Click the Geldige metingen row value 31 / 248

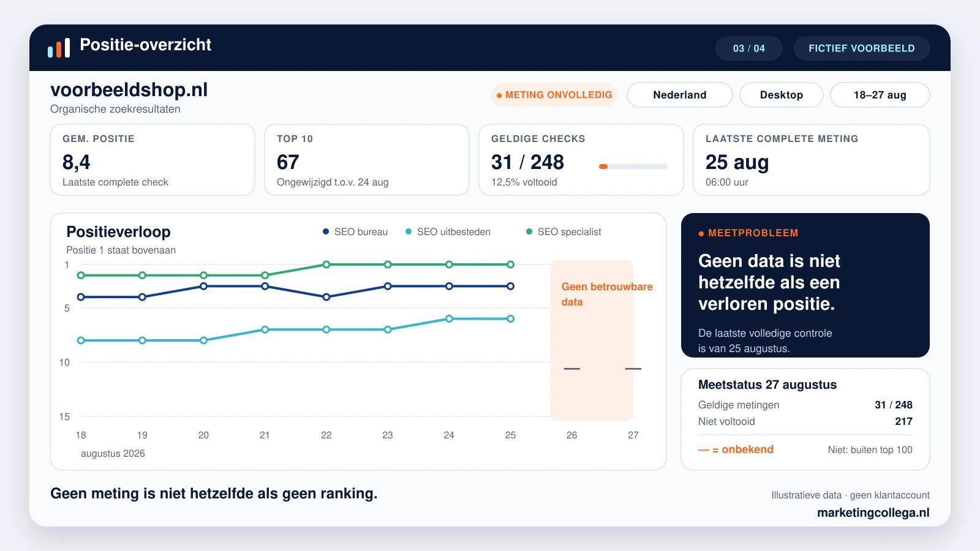coord(894,405)
